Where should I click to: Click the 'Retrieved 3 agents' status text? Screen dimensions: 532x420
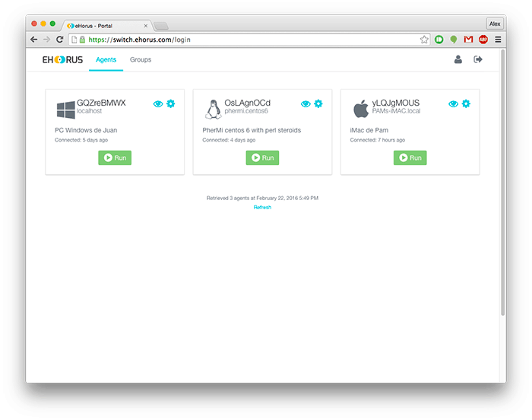pyautogui.click(x=262, y=198)
